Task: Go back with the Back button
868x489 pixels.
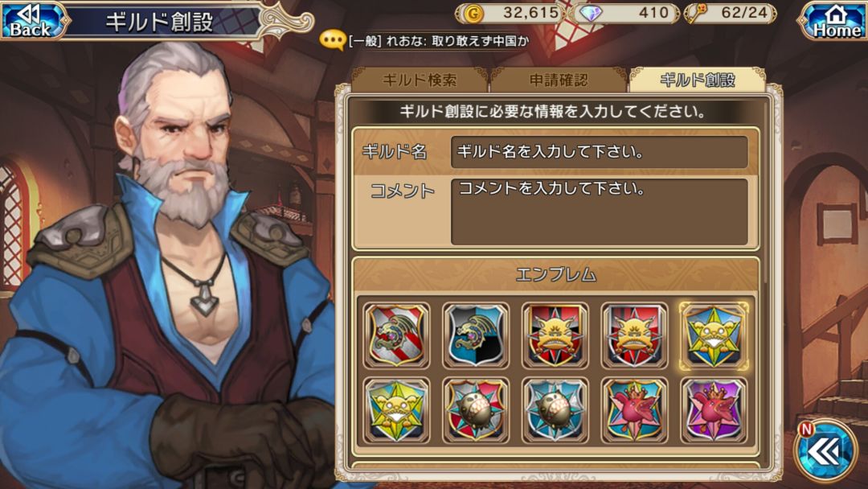Action: (33, 21)
